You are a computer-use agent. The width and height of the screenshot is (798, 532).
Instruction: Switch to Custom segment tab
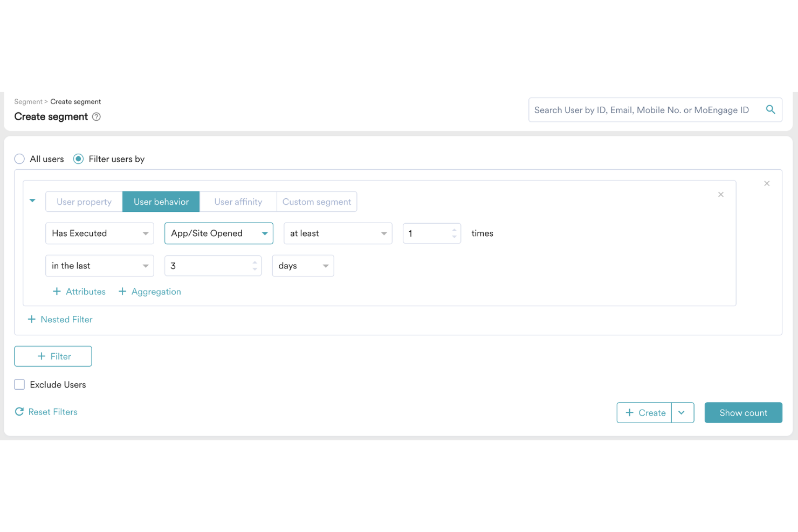(x=317, y=202)
